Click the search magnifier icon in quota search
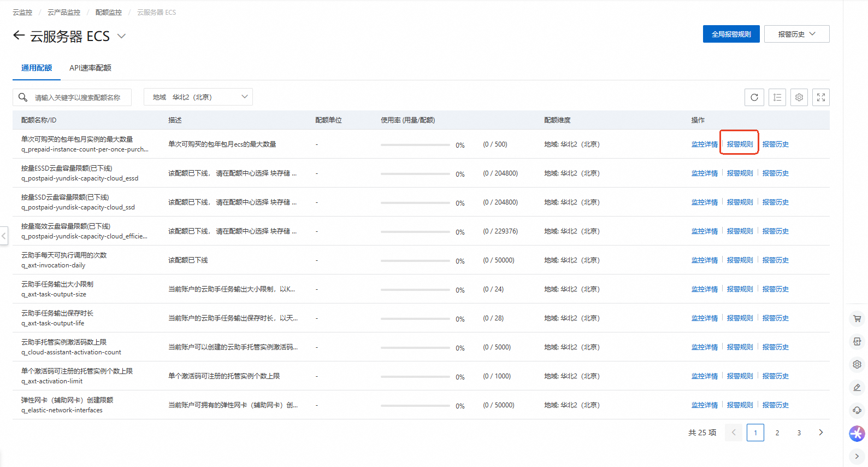The height and width of the screenshot is (467, 868). [23, 97]
